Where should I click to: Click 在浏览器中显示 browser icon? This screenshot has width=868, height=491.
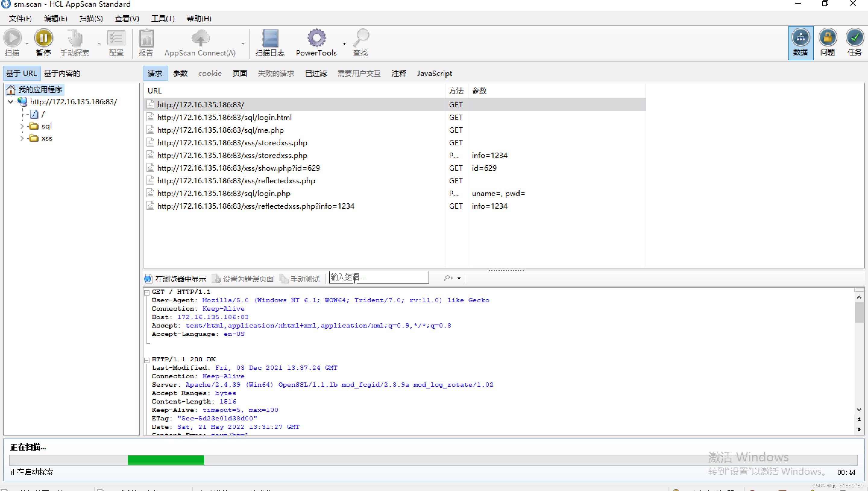(148, 279)
